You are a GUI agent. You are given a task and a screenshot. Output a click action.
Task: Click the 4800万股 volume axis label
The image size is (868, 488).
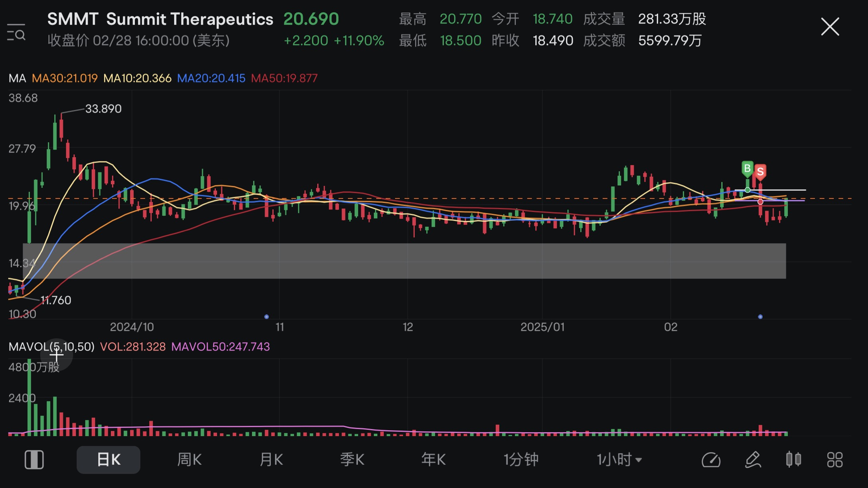[x=34, y=367]
